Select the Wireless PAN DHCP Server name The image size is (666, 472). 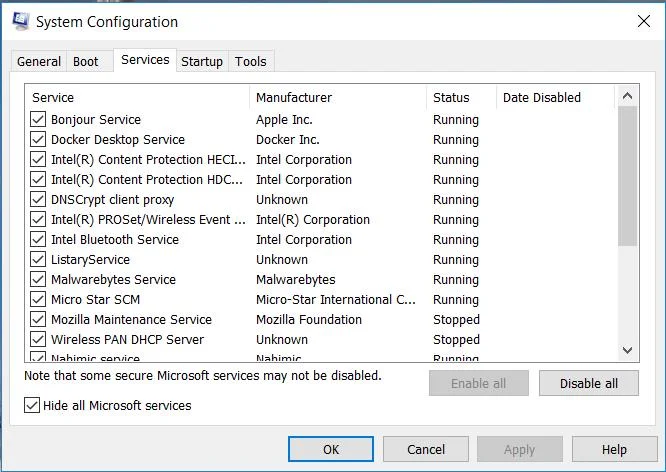click(127, 339)
